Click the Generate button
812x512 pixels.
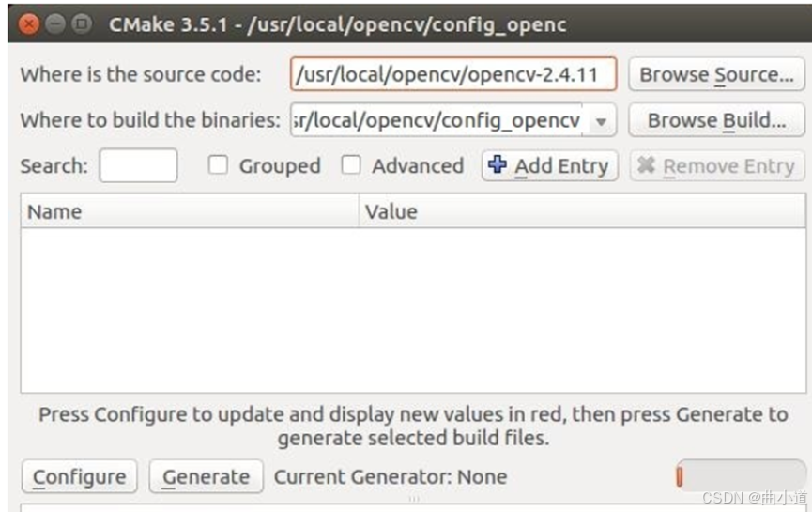[207, 476]
